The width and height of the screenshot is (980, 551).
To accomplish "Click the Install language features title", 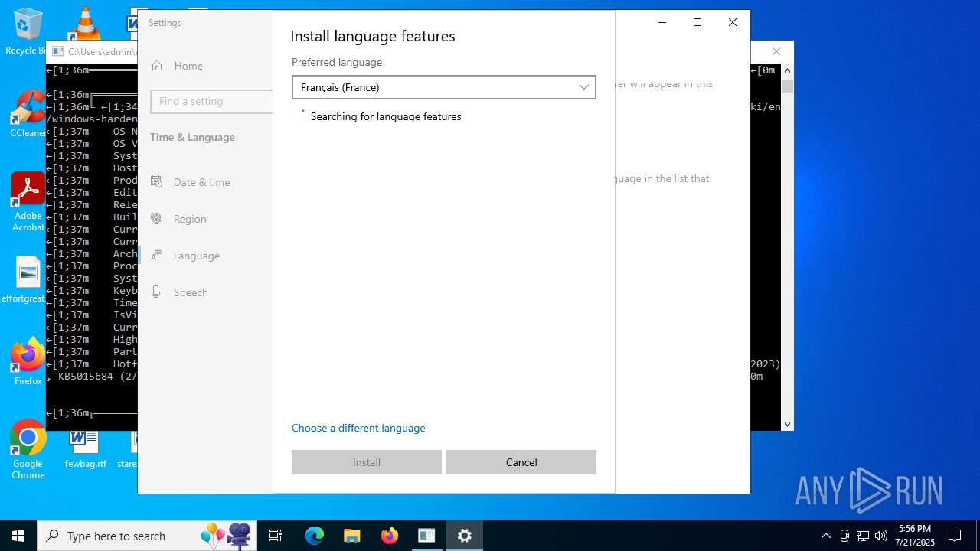I will [x=373, y=36].
